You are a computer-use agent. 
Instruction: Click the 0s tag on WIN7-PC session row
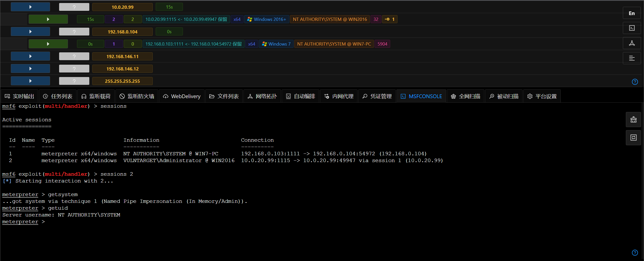[x=91, y=44]
